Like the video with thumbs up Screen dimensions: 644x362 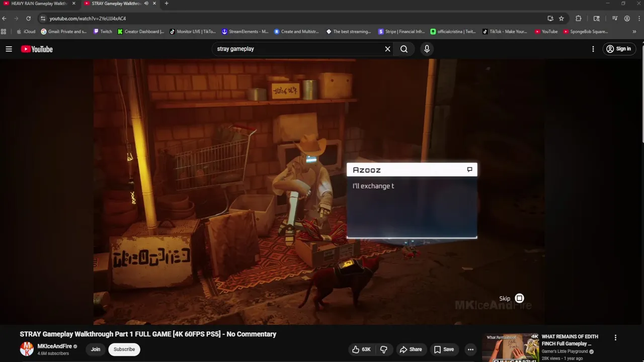[361, 349]
